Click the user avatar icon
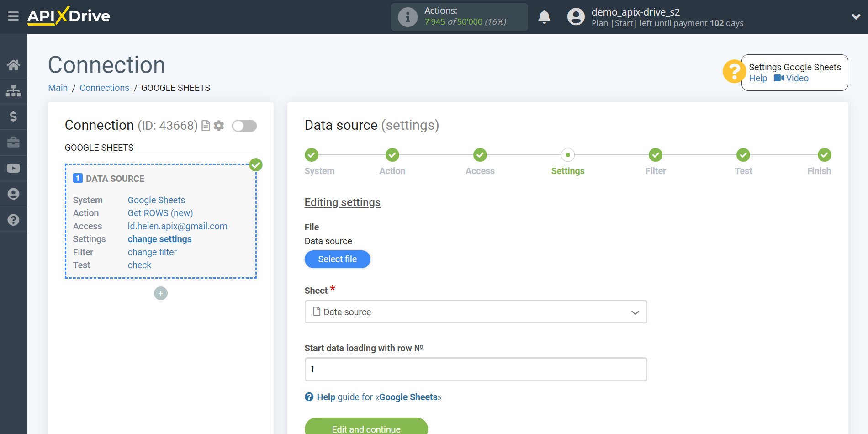Viewport: 868px width, 434px height. [x=576, y=17]
